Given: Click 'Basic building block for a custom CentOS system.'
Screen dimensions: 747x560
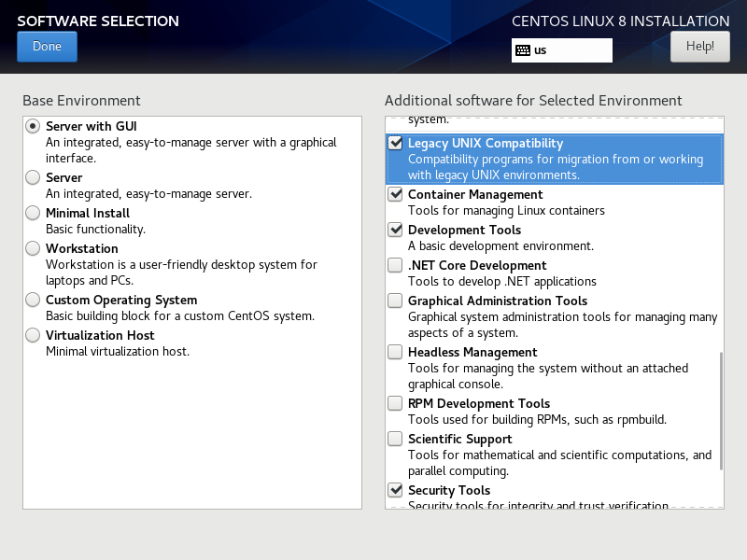Looking at the screenshot, I should coord(180,316).
